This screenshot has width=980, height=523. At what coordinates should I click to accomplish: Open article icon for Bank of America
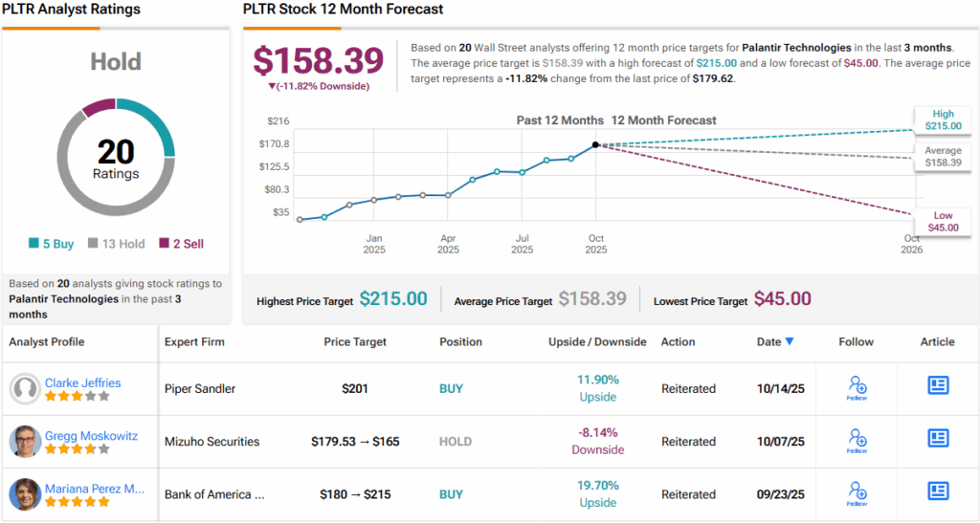pos(938,490)
